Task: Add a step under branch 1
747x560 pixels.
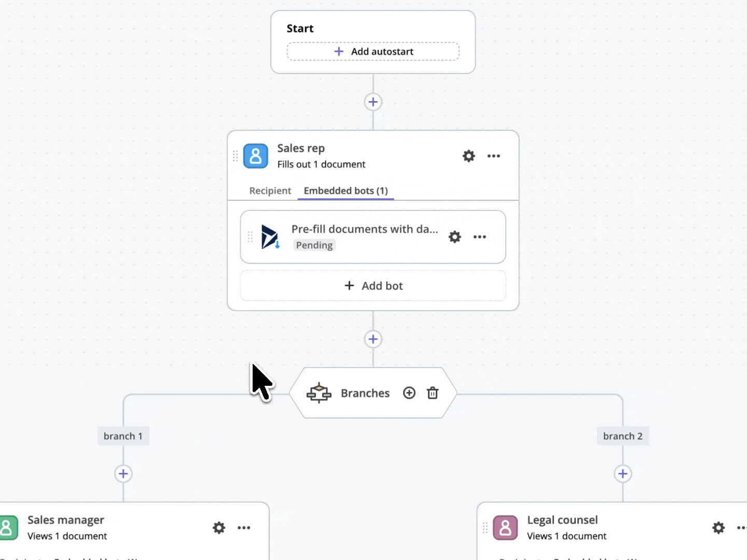Action: (x=123, y=473)
